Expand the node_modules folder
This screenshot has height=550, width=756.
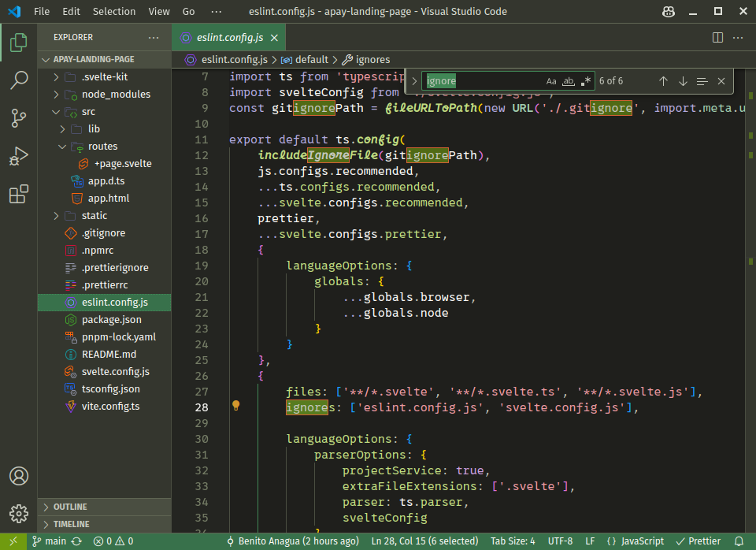coord(104,94)
